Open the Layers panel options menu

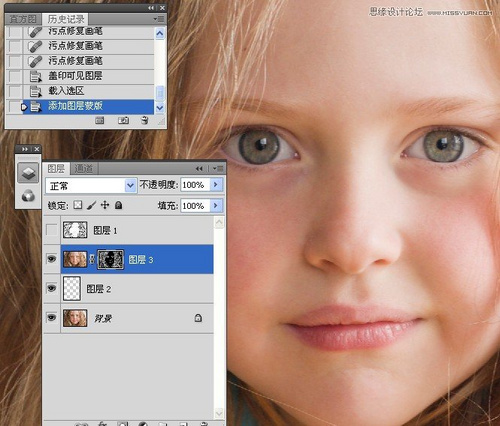point(219,169)
